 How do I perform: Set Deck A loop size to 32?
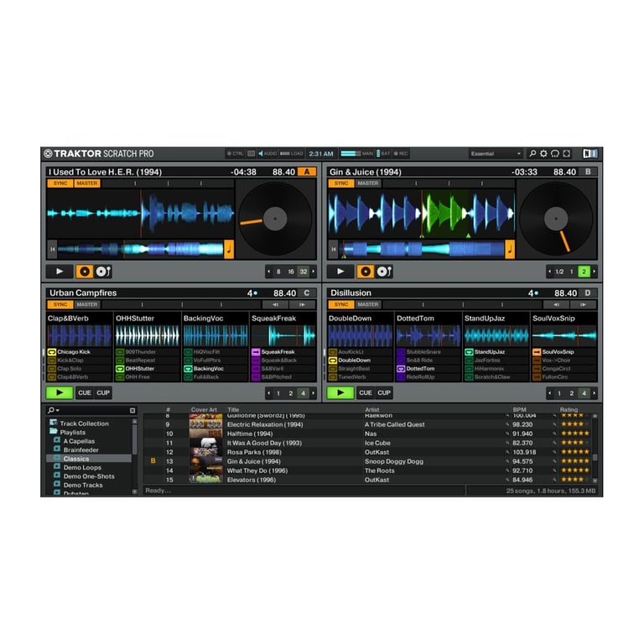pos(304,272)
